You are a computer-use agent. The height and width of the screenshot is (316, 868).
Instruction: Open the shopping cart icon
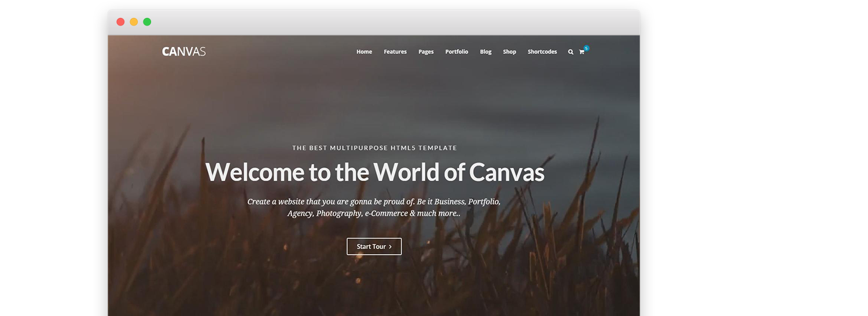(x=582, y=52)
